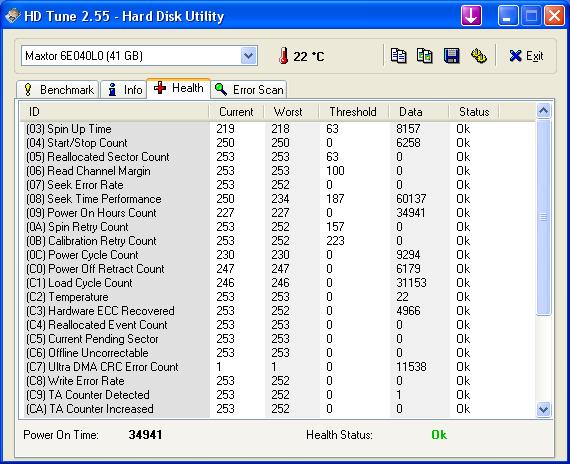Image resolution: width=570 pixels, height=464 pixels.
Task: Click the floppy disk save icon
Action: pos(451,56)
